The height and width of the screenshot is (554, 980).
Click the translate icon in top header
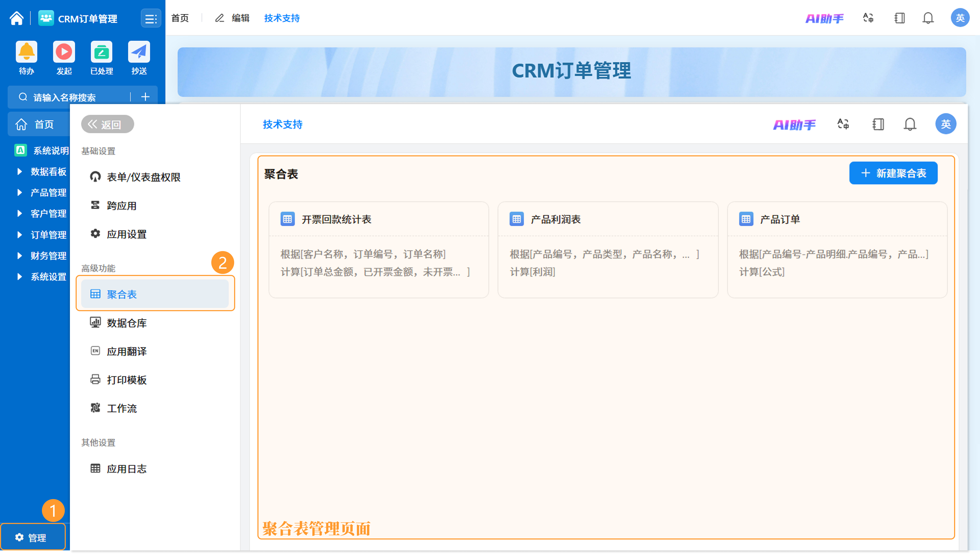(868, 18)
